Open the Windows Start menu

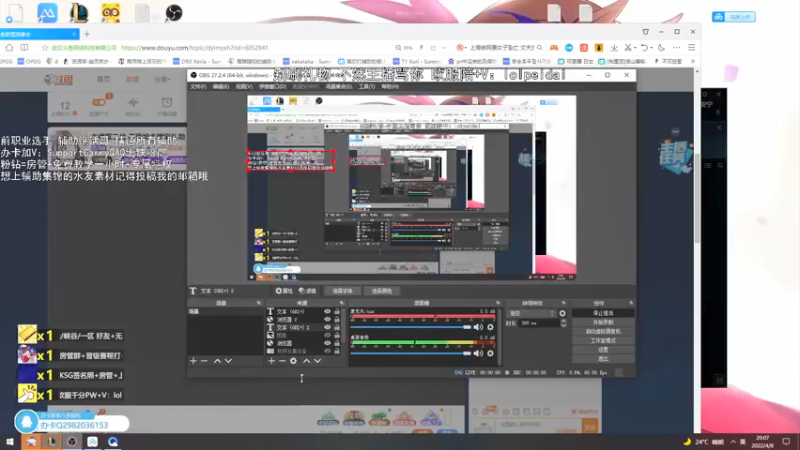[9, 441]
